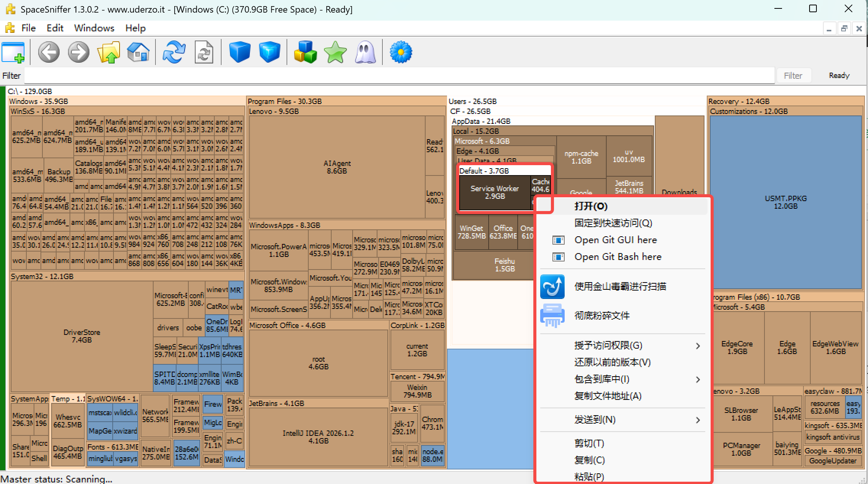
Task: Click into the Filter text field
Action: (x=400, y=76)
